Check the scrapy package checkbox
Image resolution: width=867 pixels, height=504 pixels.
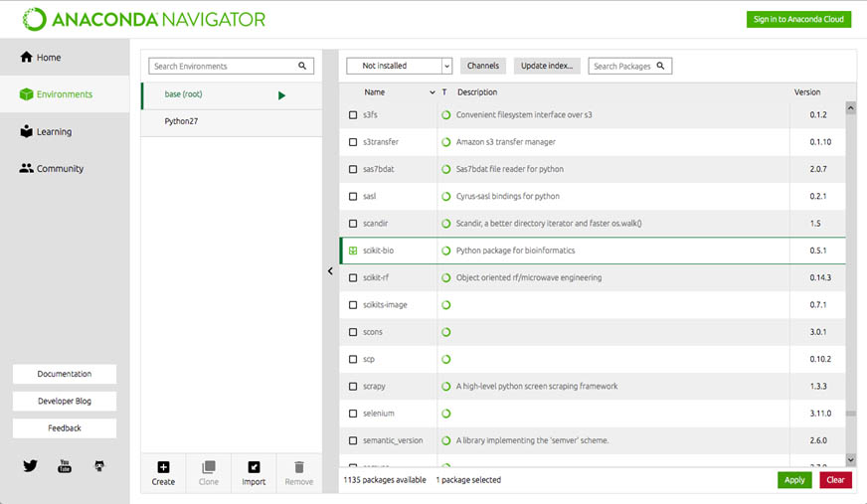[x=353, y=387]
